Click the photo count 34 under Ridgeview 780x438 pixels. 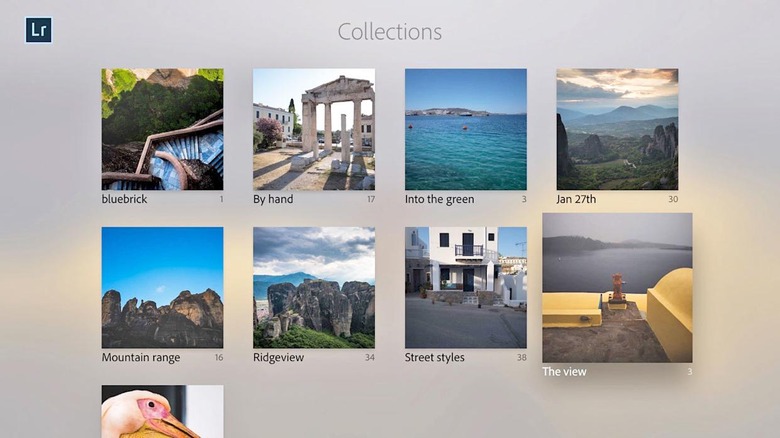pyautogui.click(x=369, y=358)
